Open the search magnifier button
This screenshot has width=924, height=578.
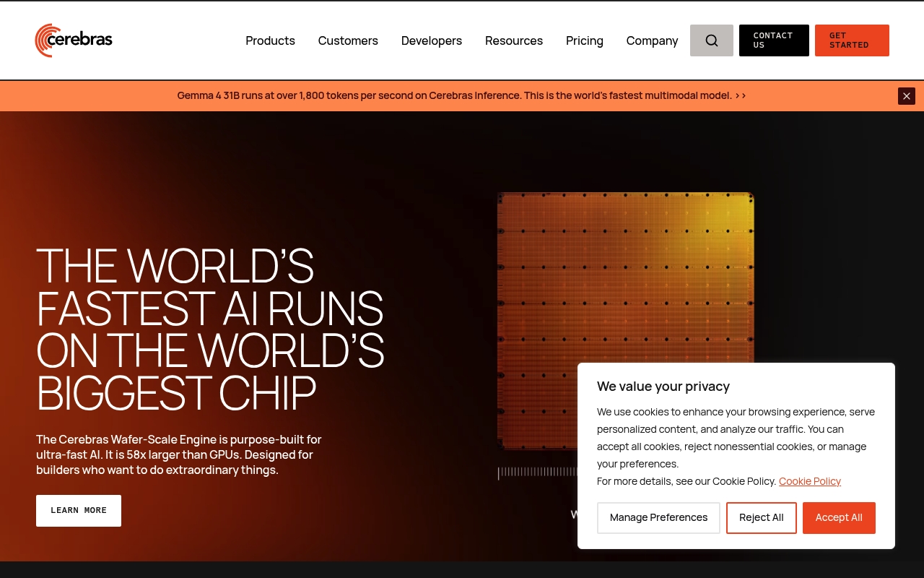[x=711, y=40]
